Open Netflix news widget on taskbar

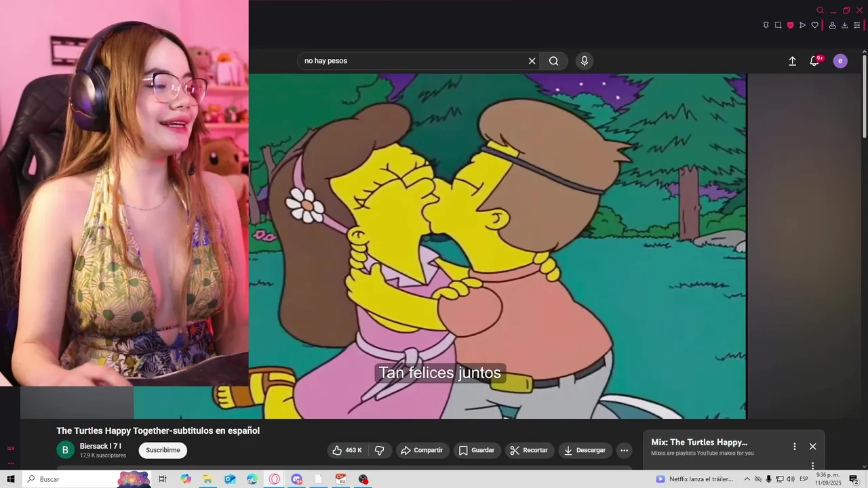click(x=694, y=479)
